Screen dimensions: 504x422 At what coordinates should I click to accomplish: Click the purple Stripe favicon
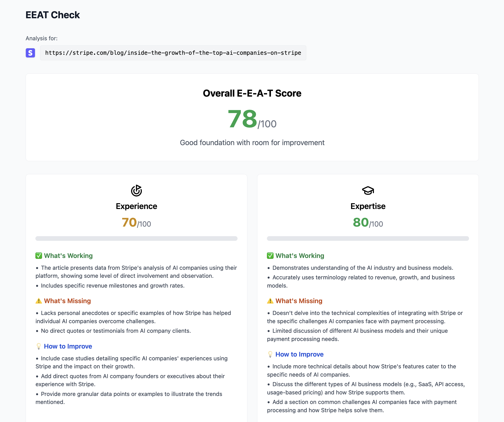pos(30,53)
